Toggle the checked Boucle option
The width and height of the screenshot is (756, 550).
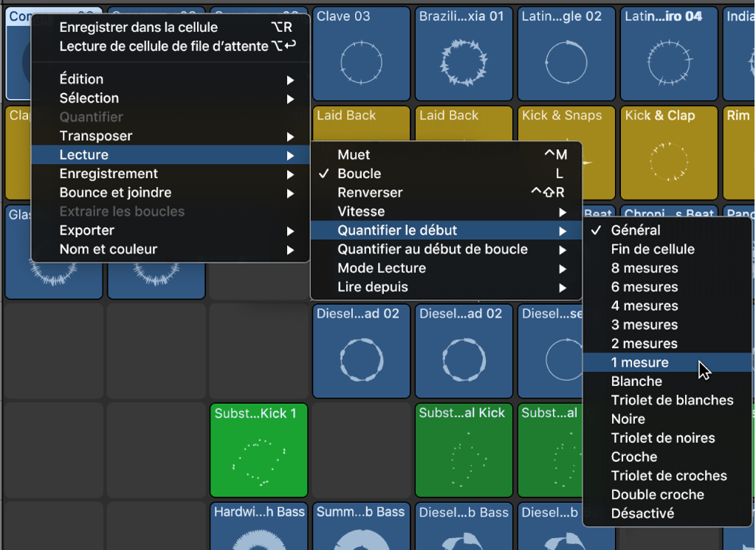[360, 173]
